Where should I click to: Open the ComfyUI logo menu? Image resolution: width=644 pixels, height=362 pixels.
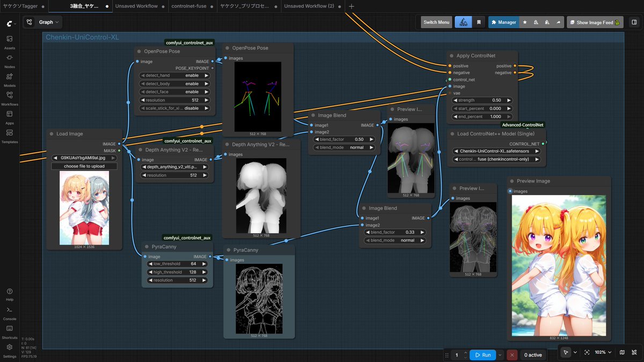pyautogui.click(x=11, y=24)
